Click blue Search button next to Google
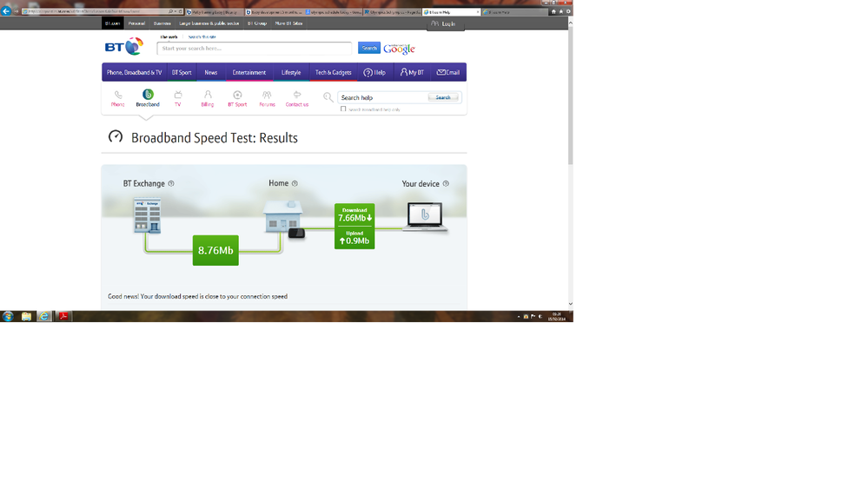868x488 pixels. (369, 48)
